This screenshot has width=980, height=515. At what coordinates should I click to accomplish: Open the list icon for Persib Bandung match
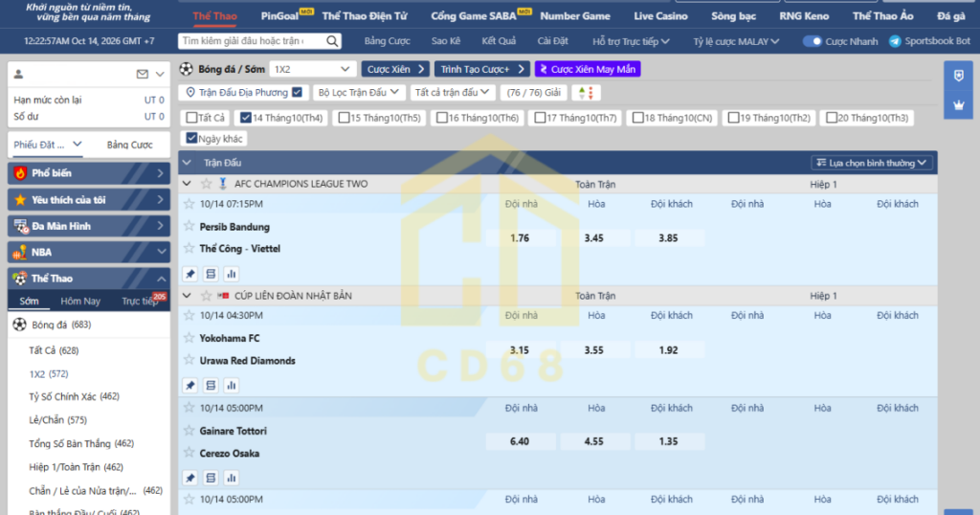[x=211, y=274]
